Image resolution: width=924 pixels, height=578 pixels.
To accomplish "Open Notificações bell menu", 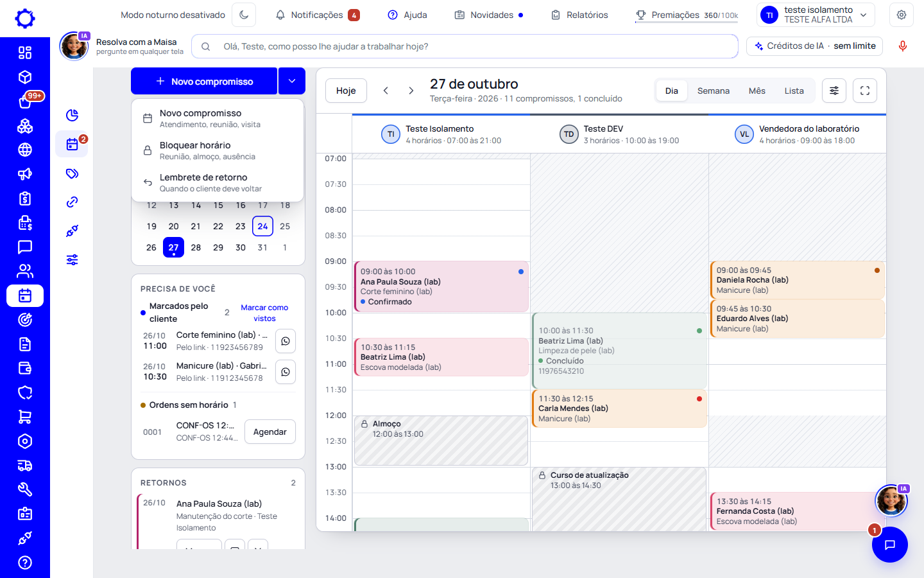I will [317, 15].
